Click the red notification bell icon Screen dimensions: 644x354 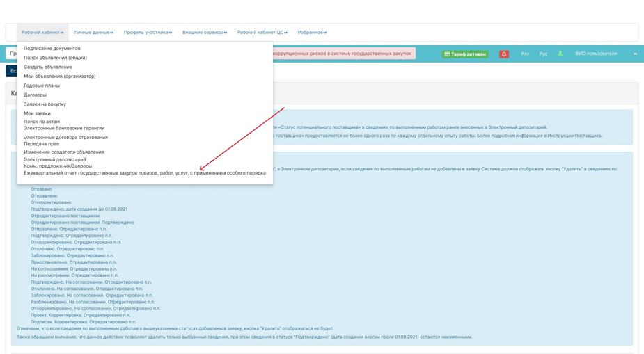coord(504,54)
